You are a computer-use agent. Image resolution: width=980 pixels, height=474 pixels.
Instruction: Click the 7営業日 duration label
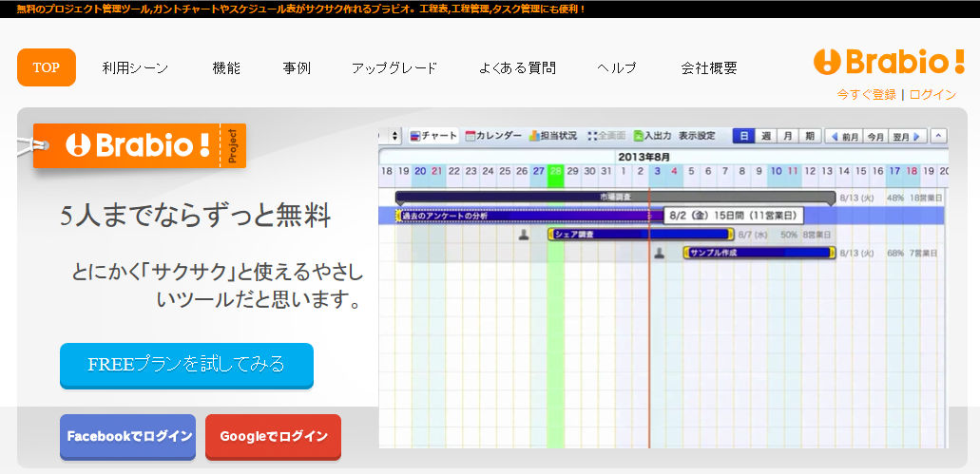[924, 254]
